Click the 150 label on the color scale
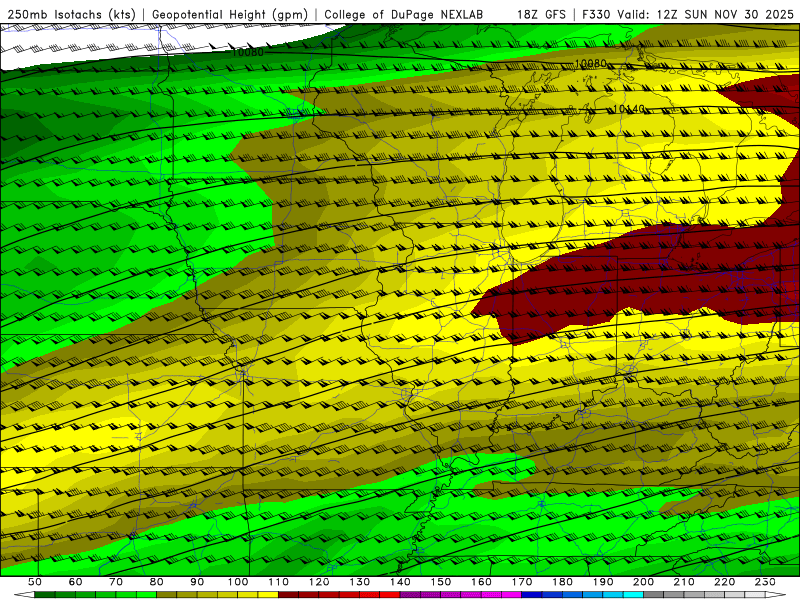 [x=441, y=582]
